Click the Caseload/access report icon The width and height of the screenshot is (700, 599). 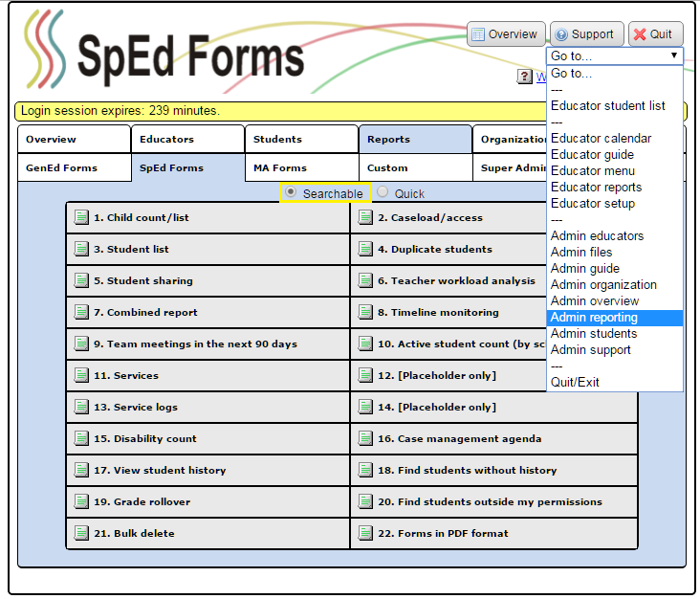(365, 218)
